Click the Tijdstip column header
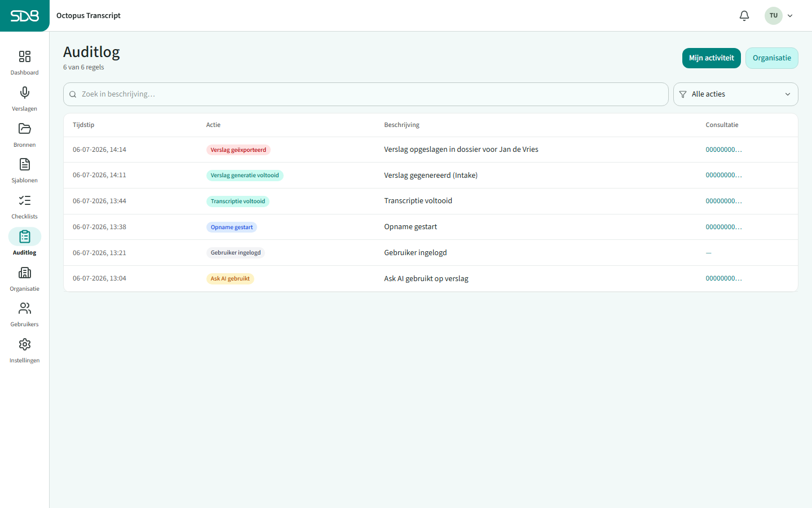Screen dimensions: 812x508 (83, 125)
